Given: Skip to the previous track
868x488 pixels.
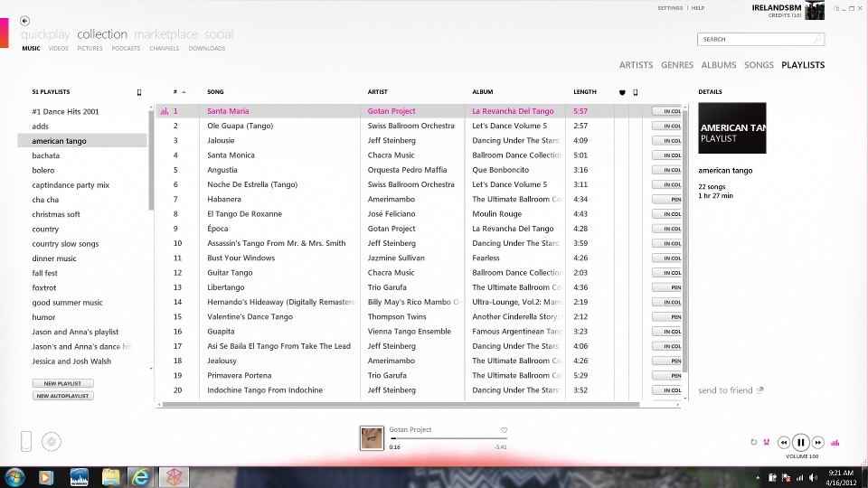Looking at the screenshot, I should point(783,442).
